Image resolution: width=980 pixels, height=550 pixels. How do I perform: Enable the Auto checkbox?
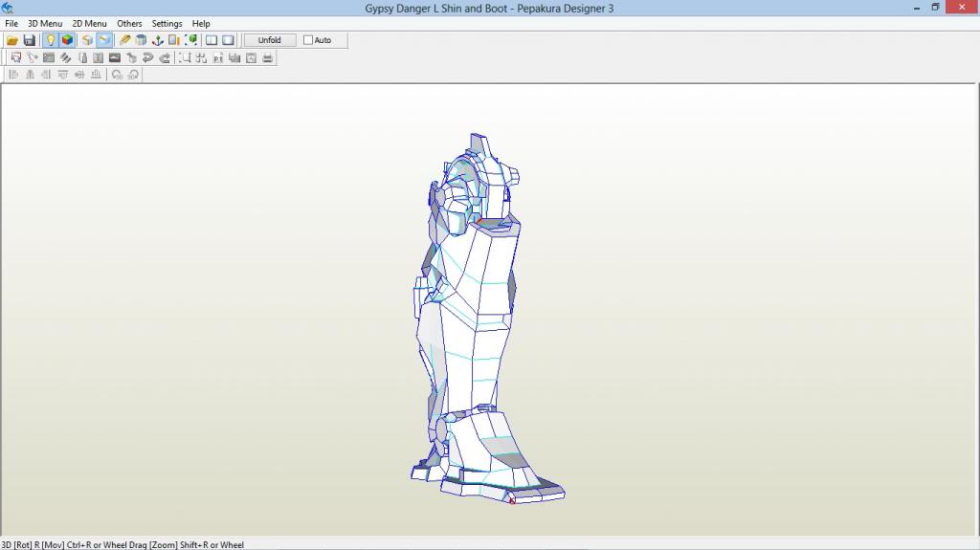308,40
